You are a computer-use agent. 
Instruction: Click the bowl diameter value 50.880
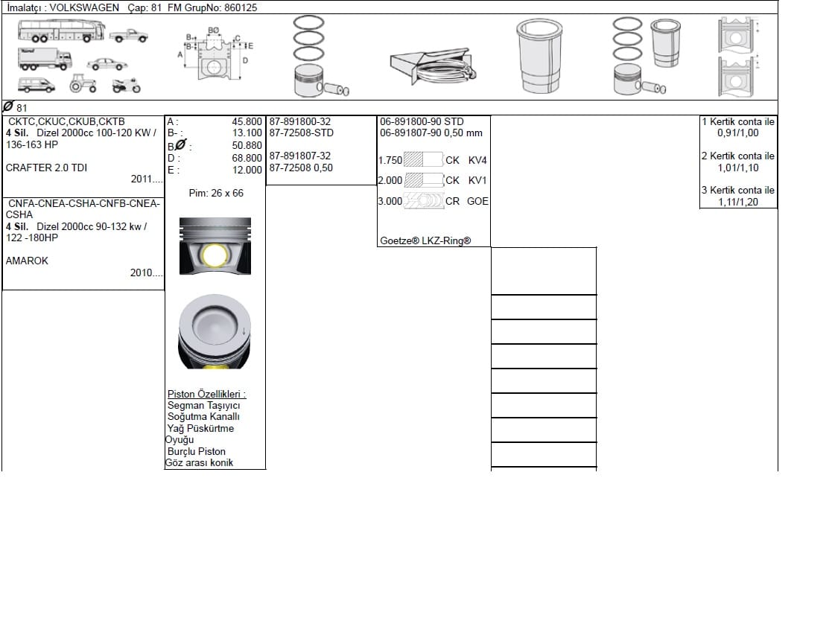tap(247, 145)
